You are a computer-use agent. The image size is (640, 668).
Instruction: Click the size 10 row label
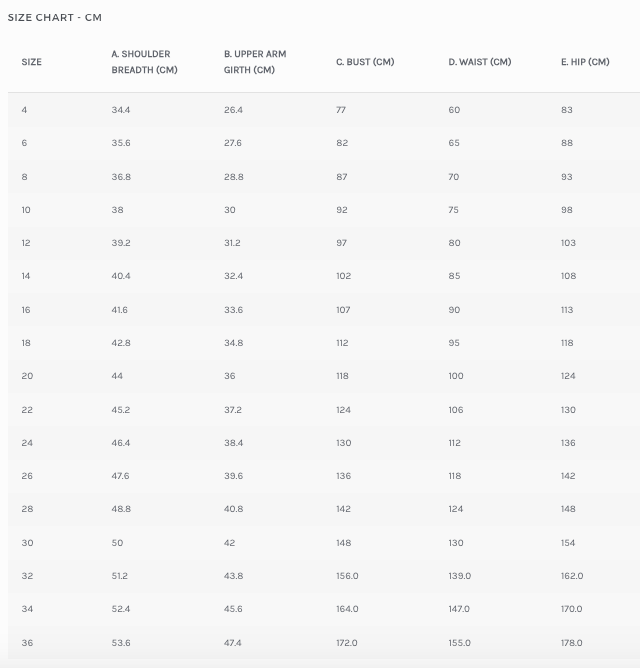click(26, 210)
